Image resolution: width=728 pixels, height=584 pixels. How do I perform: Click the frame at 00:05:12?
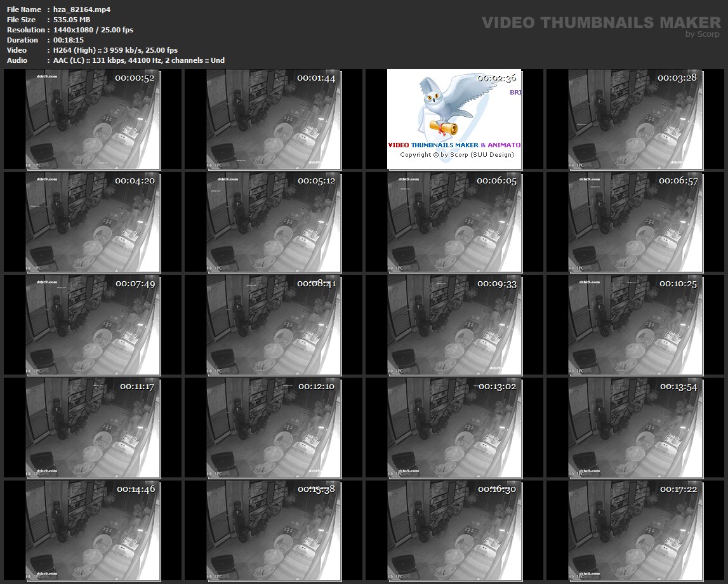pos(274,222)
